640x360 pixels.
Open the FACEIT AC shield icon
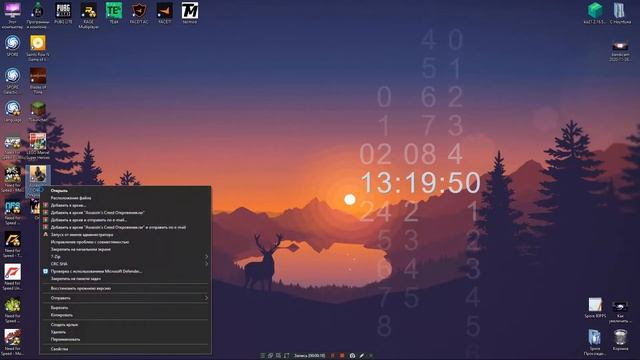point(139,13)
